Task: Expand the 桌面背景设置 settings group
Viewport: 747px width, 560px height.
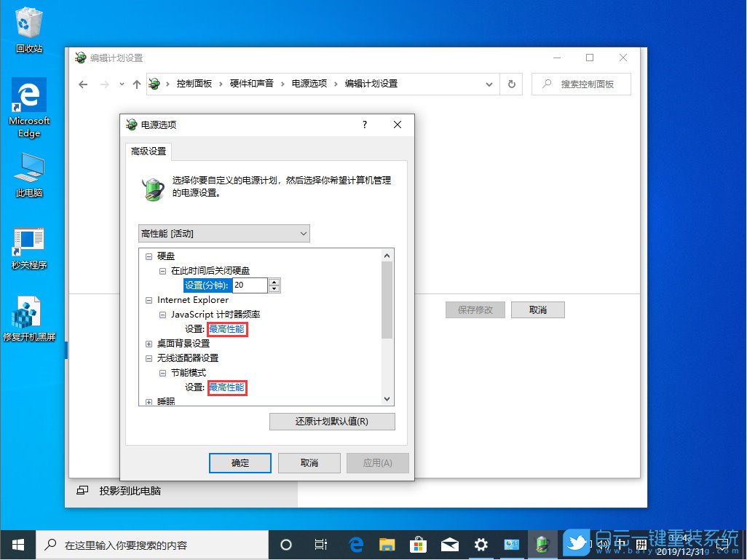Action: click(x=149, y=343)
